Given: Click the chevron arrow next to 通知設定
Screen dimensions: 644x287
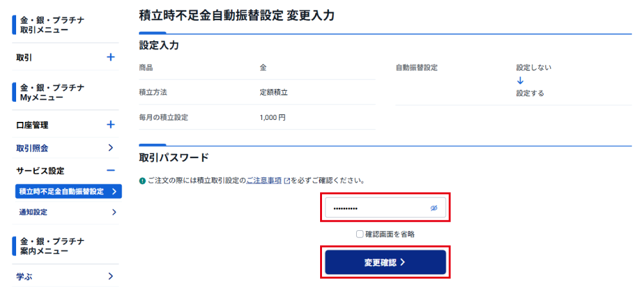Looking at the screenshot, I should click(x=113, y=212).
